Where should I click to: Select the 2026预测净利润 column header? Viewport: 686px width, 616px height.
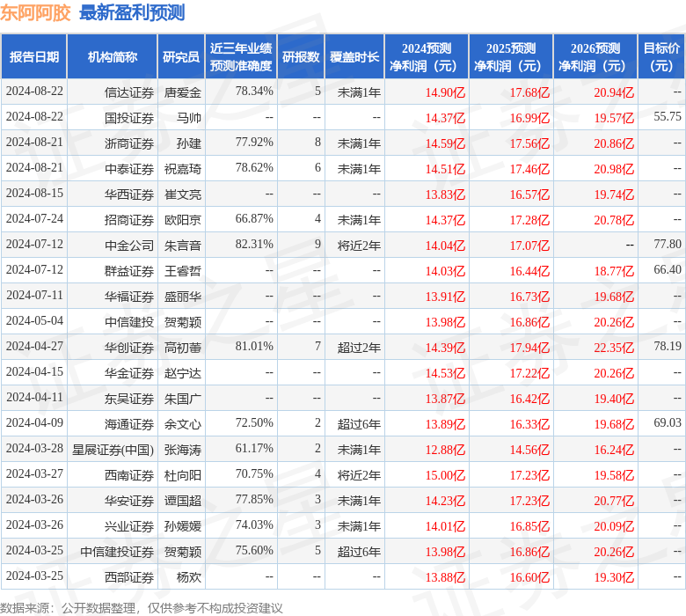pyautogui.click(x=595, y=57)
